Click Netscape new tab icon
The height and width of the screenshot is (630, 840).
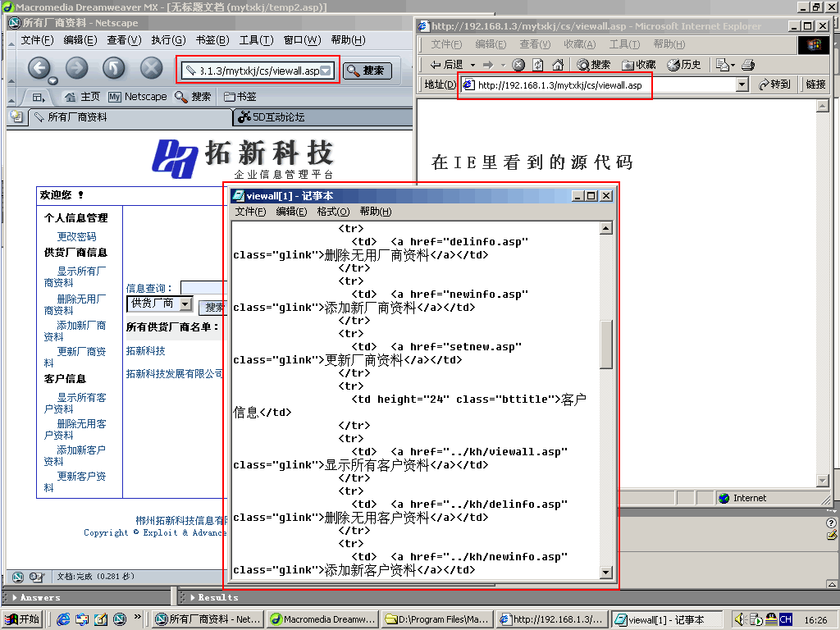pyautogui.click(x=16, y=116)
